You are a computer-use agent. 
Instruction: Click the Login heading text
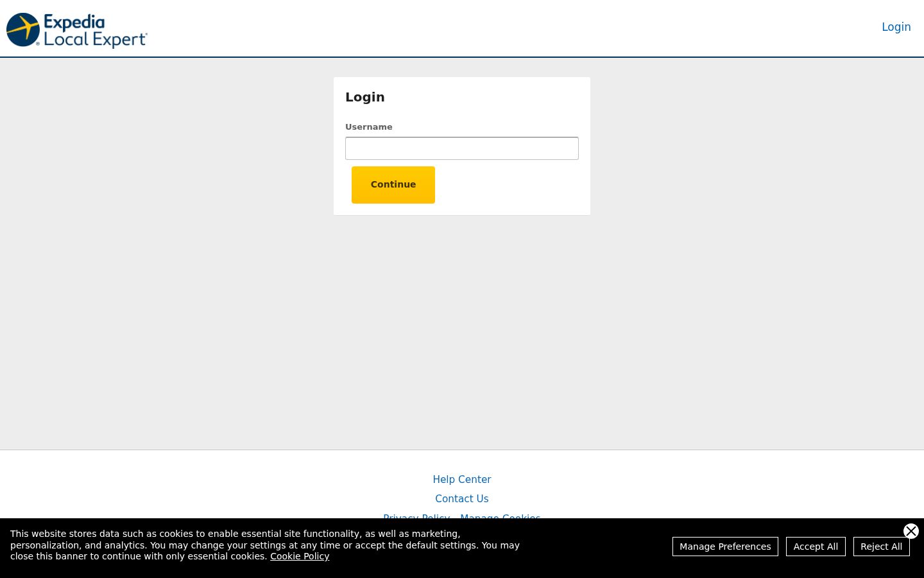[365, 97]
